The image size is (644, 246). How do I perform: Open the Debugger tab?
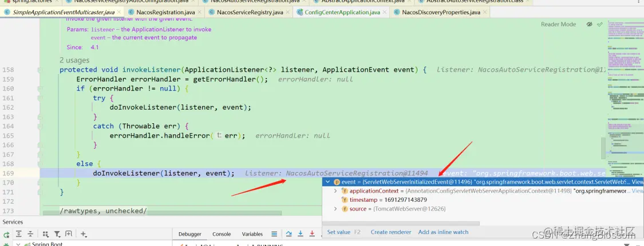pyautogui.click(x=189, y=234)
